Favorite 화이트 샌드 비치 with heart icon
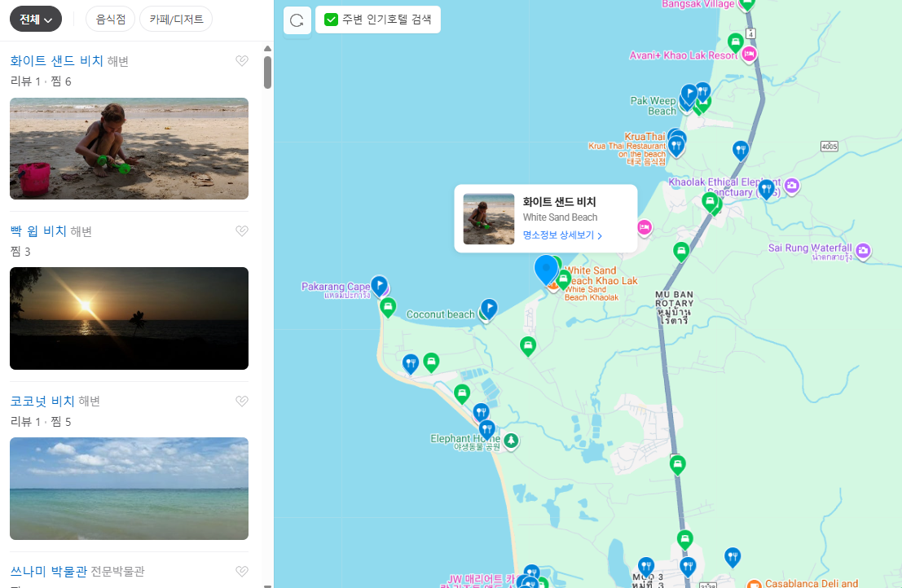Screen dimensions: 902x588 (242, 60)
